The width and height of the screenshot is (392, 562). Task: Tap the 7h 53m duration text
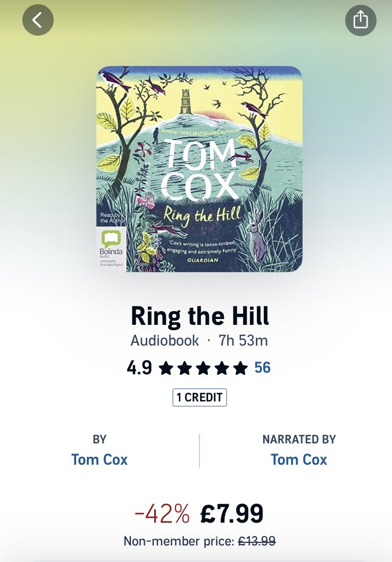tap(243, 340)
